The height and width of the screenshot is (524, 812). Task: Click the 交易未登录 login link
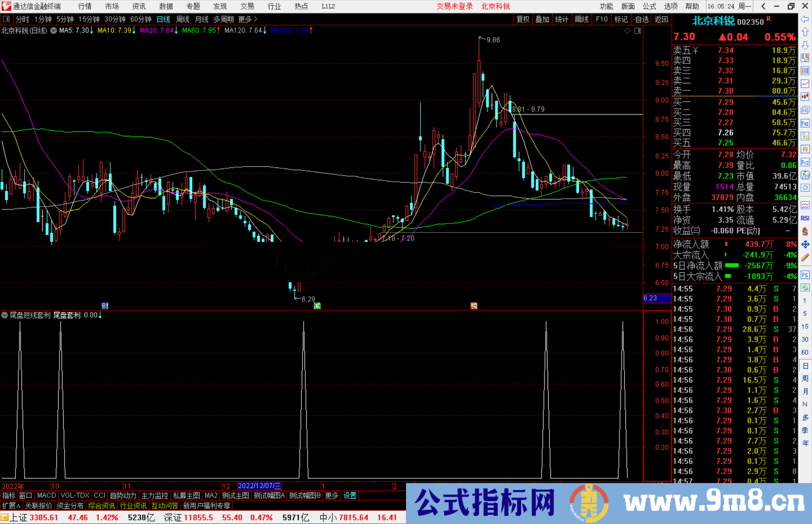click(x=455, y=6)
